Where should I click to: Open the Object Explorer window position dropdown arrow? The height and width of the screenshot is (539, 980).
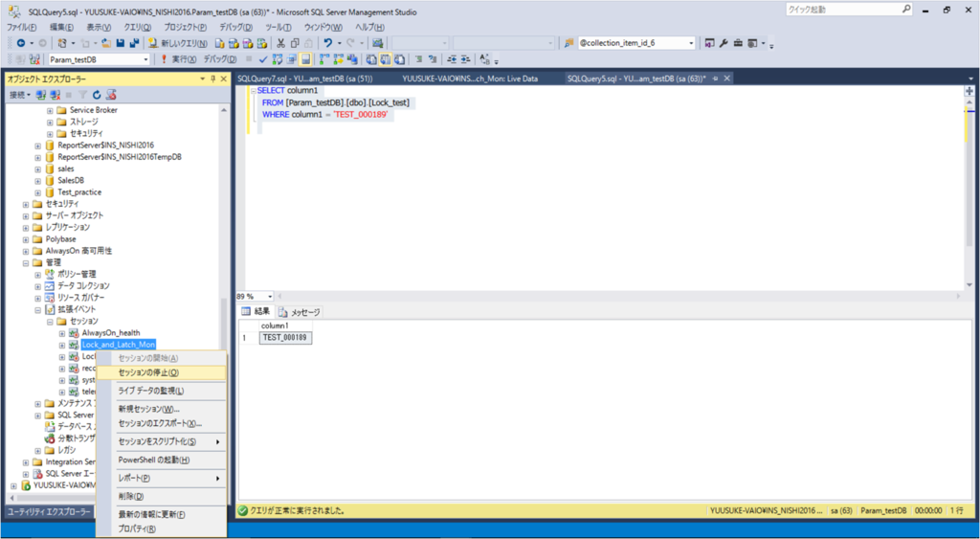click(x=203, y=79)
